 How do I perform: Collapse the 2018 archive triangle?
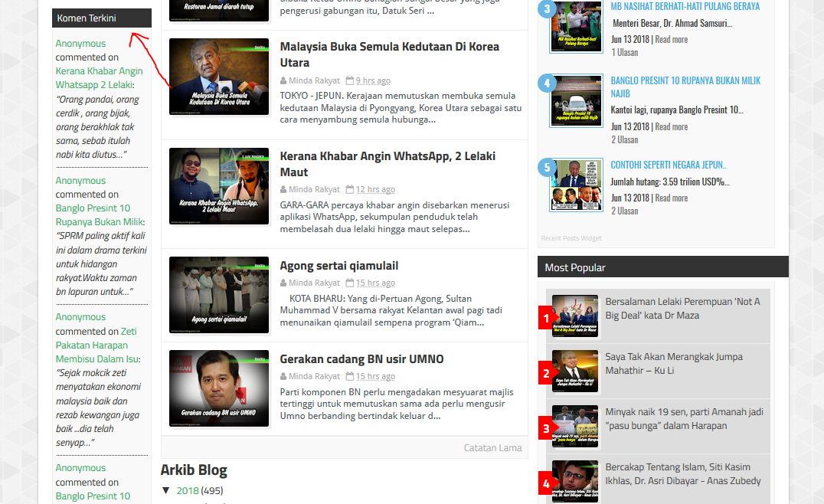tap(166, 490)
